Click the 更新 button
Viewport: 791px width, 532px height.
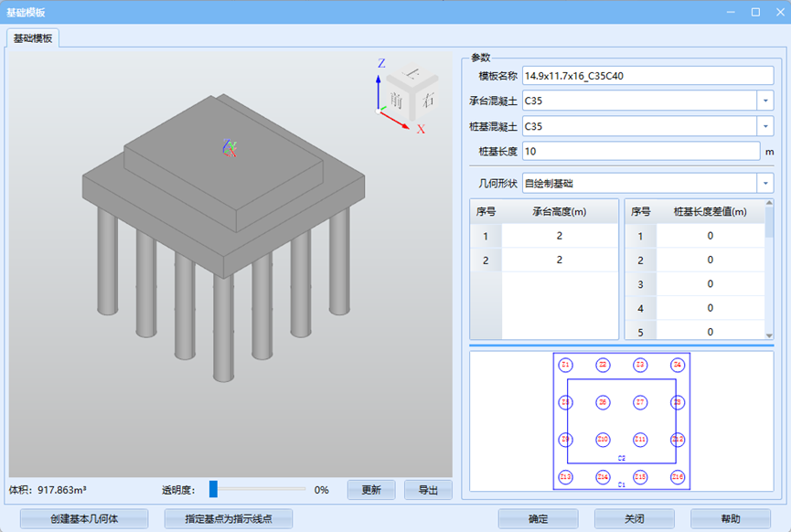(370, 490)
